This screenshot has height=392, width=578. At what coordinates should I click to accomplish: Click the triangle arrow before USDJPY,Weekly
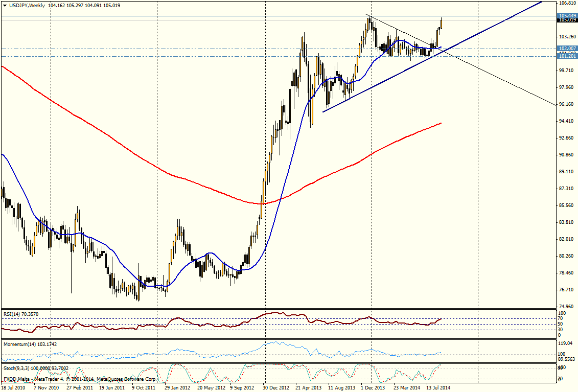click(4, 5)
